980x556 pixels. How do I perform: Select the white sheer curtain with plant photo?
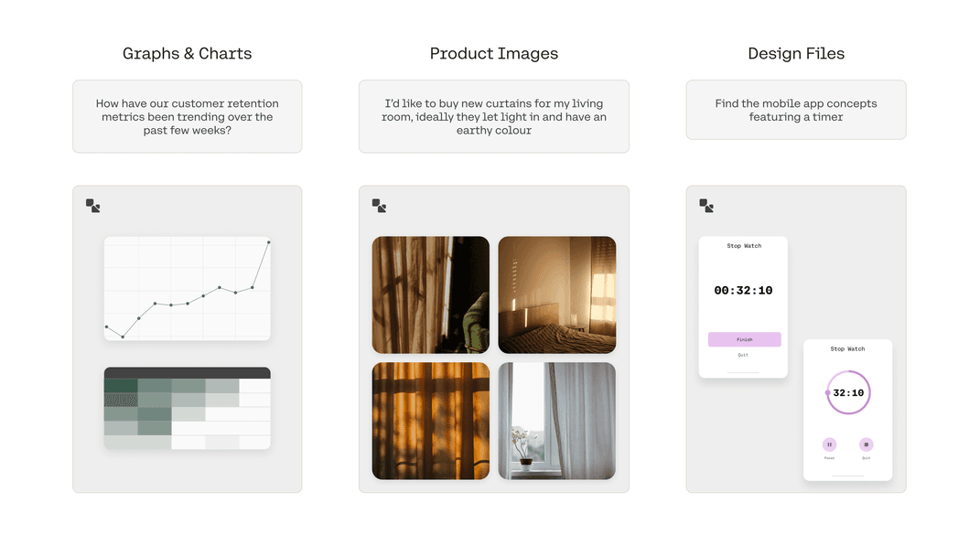point(557,421)
